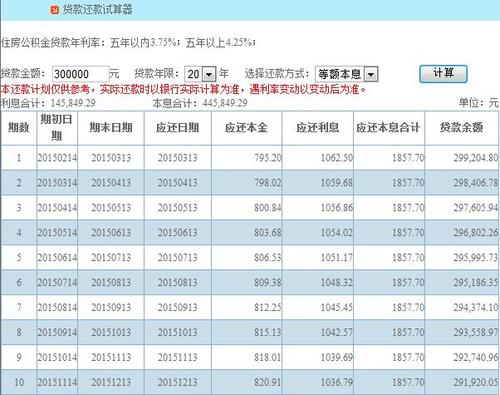Click the 期数 column header
Screen dimensions: 500x395
[19, 128]
